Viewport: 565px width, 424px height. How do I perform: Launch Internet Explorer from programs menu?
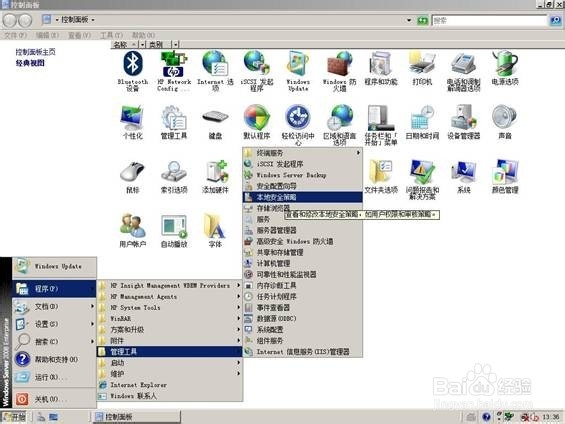pos(169,385)
